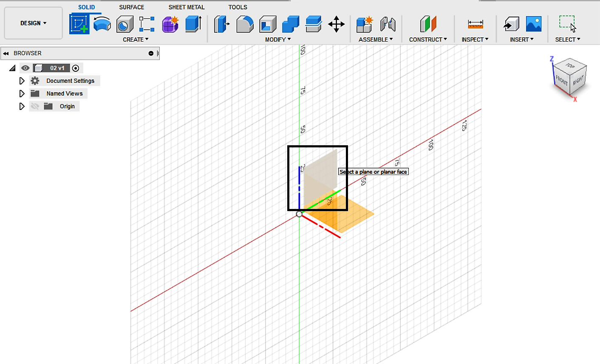Screen dimensions: 600x364
Task: Click the Named Views folder icon
Action: click(x=35, y=93)
